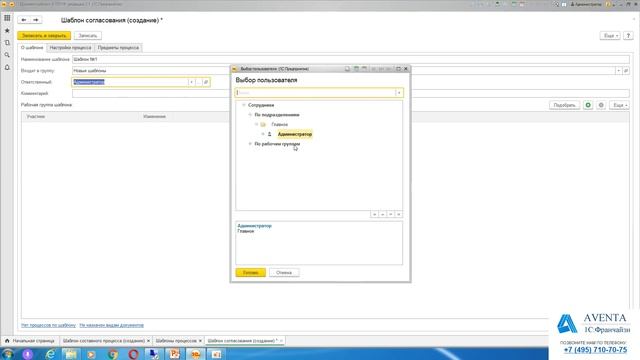Collapse the По подразделениям node
The width and height of the screenshot is (640, 360).
250,115
